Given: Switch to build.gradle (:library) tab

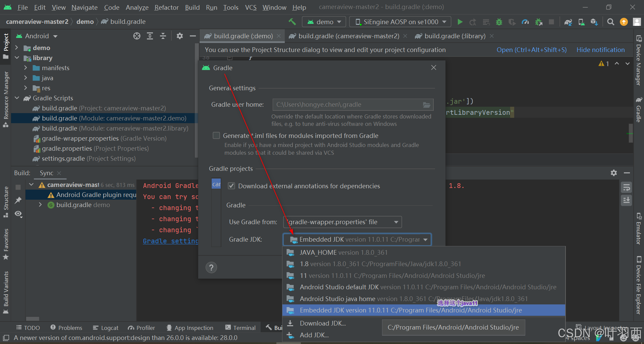Looking at the screenshot, I should (455, 36).
